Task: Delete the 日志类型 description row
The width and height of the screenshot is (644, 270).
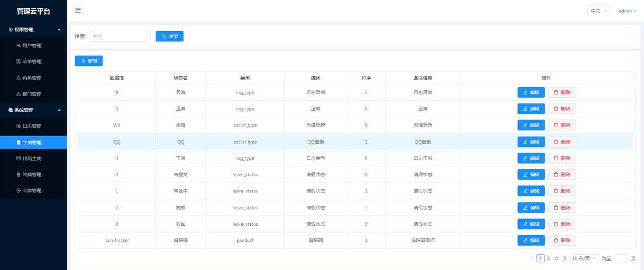Action: 562,158
